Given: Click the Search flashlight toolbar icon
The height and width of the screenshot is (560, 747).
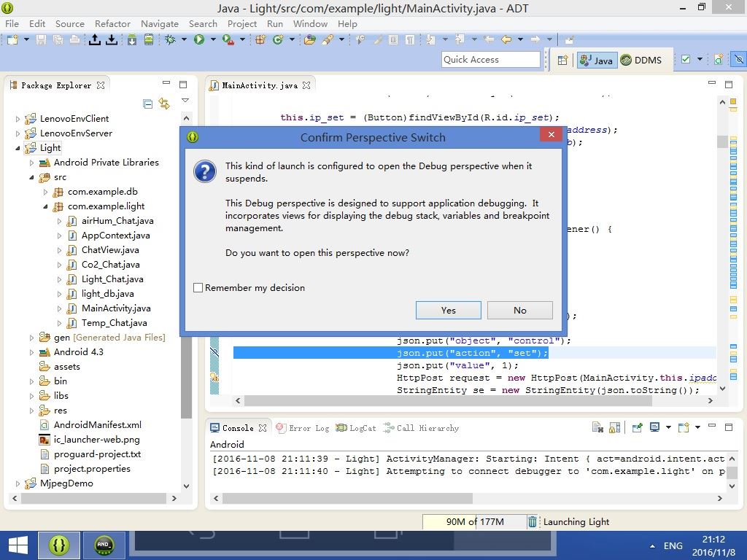Looking at the screenshot, I should tap(328, 39).
